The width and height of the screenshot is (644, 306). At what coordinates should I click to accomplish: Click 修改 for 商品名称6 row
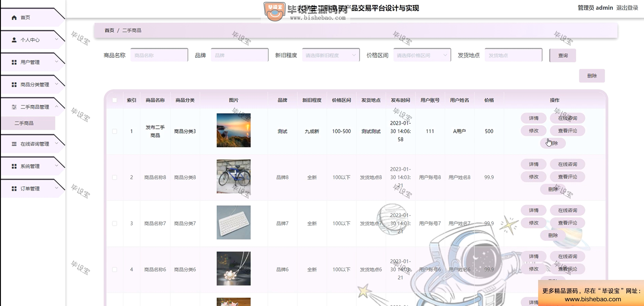(x=534, y=269)
